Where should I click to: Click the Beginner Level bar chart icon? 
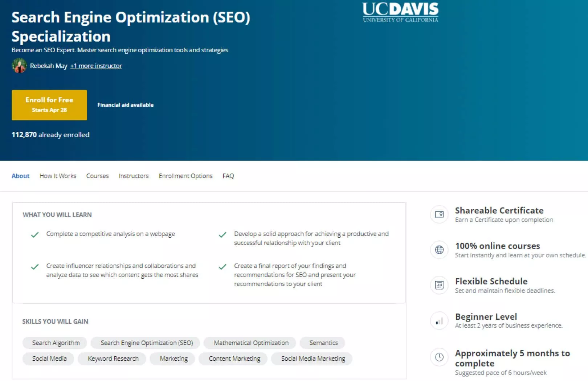(439, 321)
